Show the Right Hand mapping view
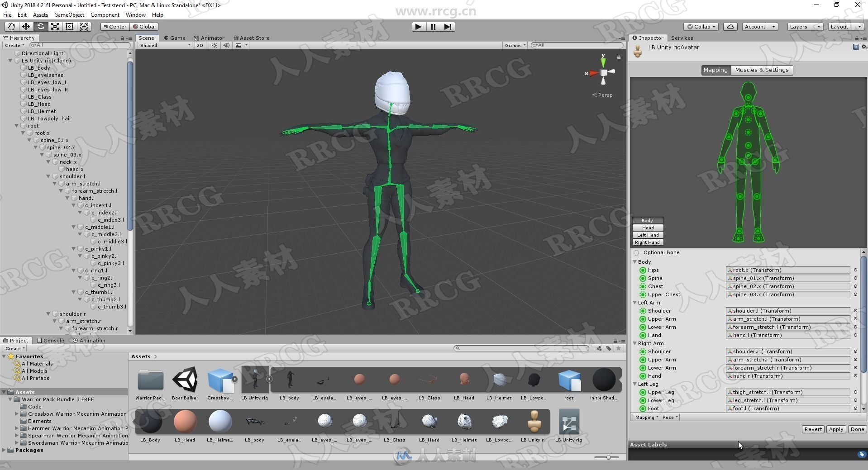The height and width of the screenshot is (470, 868). tap(648, 242)
